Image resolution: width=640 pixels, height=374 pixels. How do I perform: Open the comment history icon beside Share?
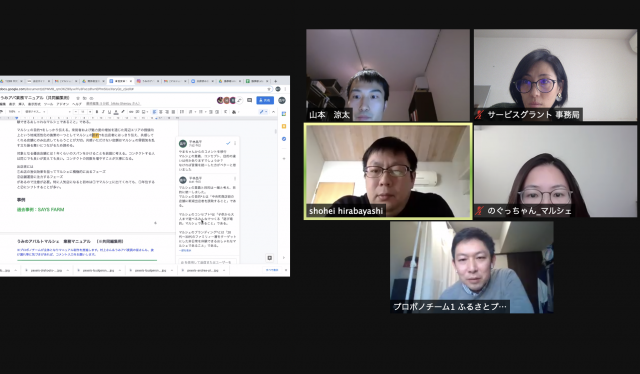tap(249, 100)
